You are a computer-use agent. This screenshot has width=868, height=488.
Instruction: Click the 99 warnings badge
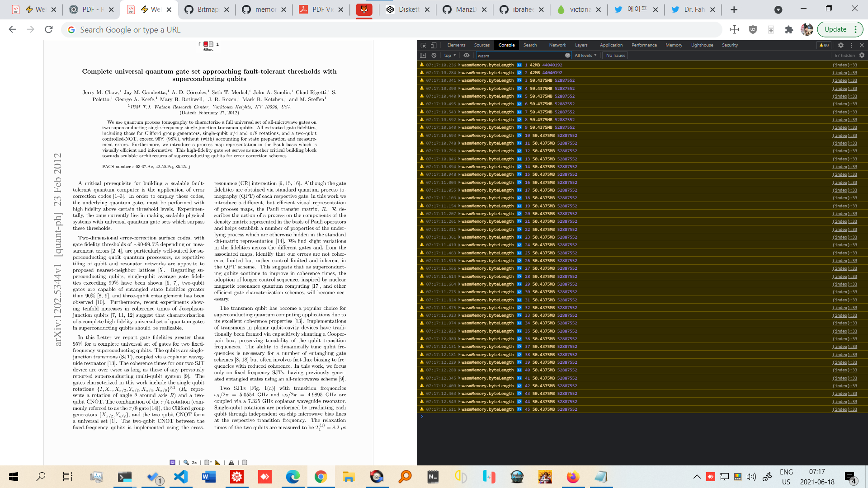[824, 45]
